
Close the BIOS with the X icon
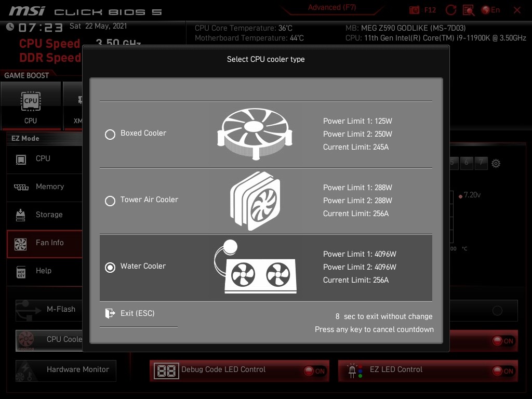tap(517, 10)
